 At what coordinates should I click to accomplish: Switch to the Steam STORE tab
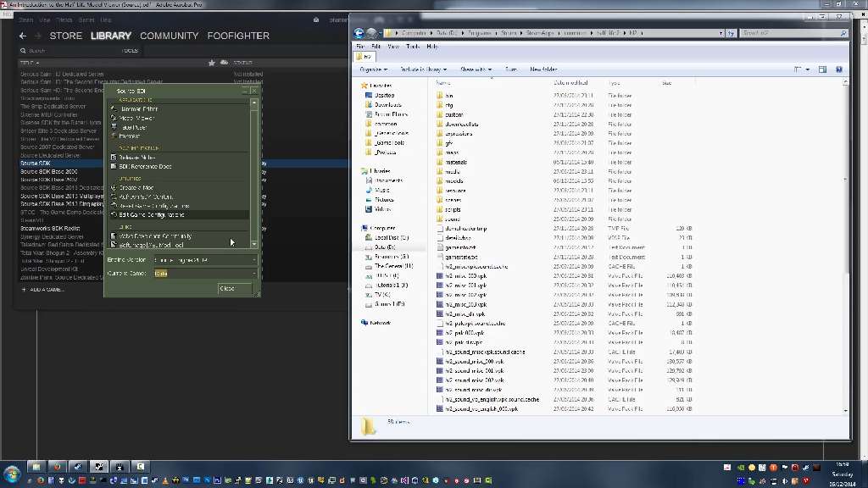pyautogui.click(x=65, y=36)
